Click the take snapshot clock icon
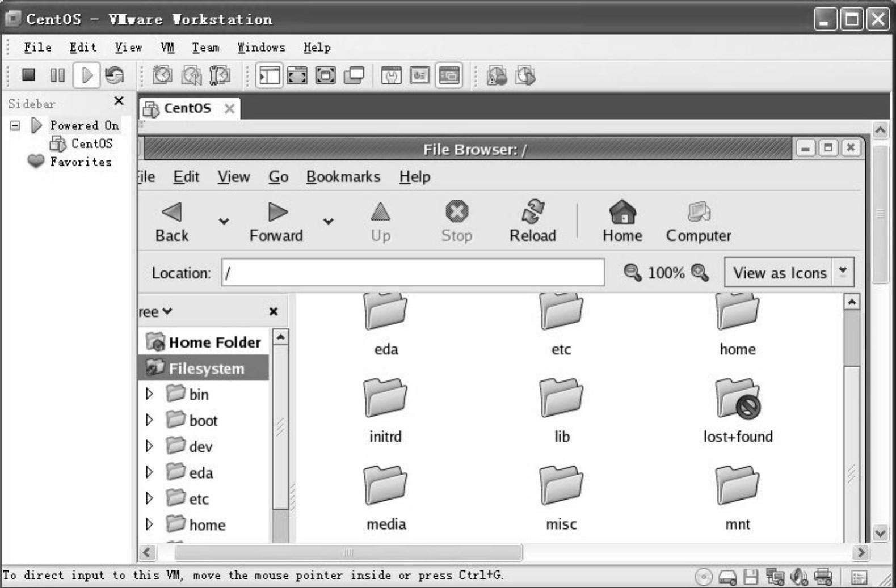 [x=163, y=75]
